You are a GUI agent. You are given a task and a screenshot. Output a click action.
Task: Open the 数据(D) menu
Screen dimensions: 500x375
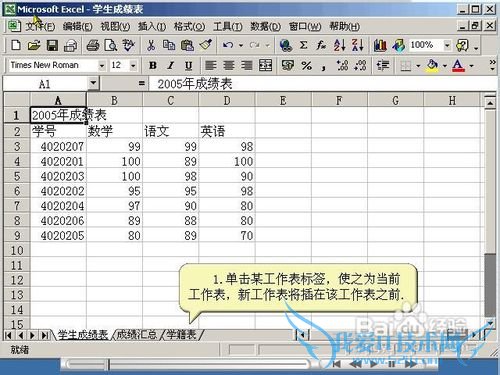point(265,26)
